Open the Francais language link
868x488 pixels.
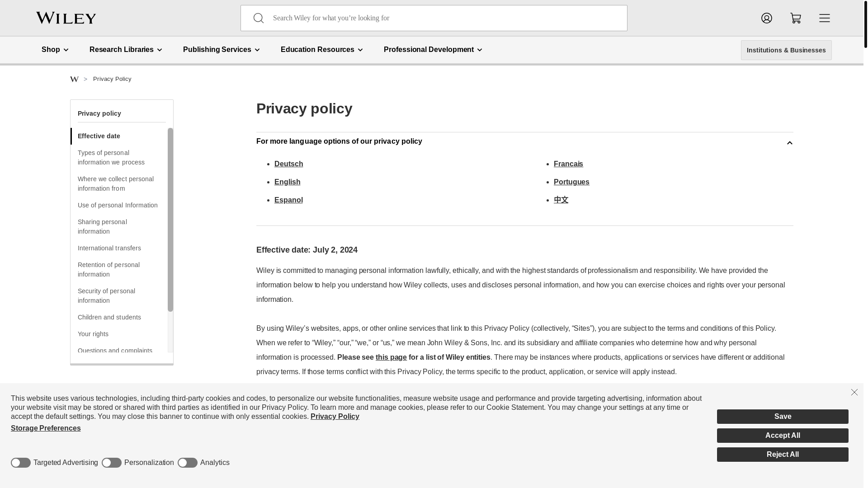[x=568, y=164]
